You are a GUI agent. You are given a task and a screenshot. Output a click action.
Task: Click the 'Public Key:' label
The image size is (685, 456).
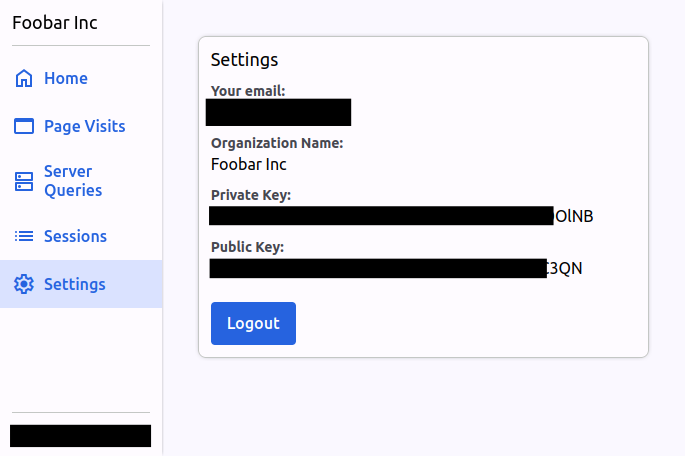(x=247, y=247)
